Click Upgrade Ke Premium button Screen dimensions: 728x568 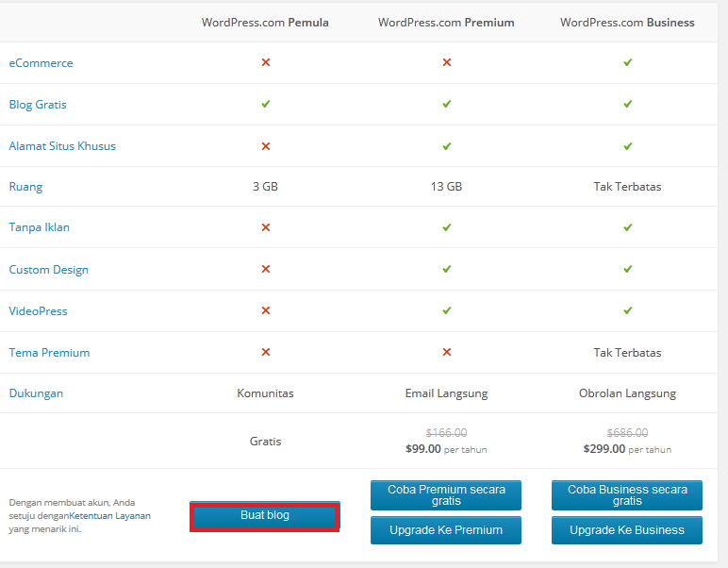tap(446, 530)
